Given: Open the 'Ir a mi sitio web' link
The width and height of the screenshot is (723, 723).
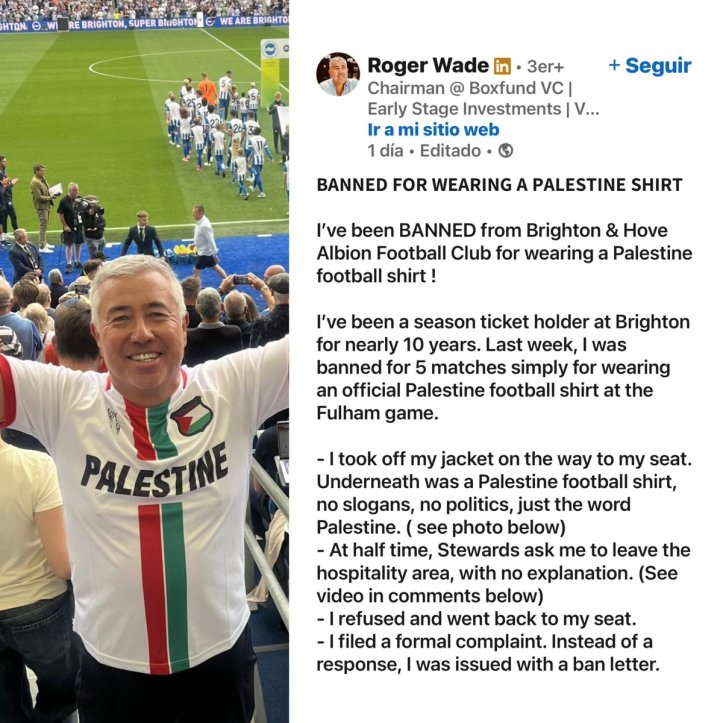Looking at the screenshot, I should 433,130.
